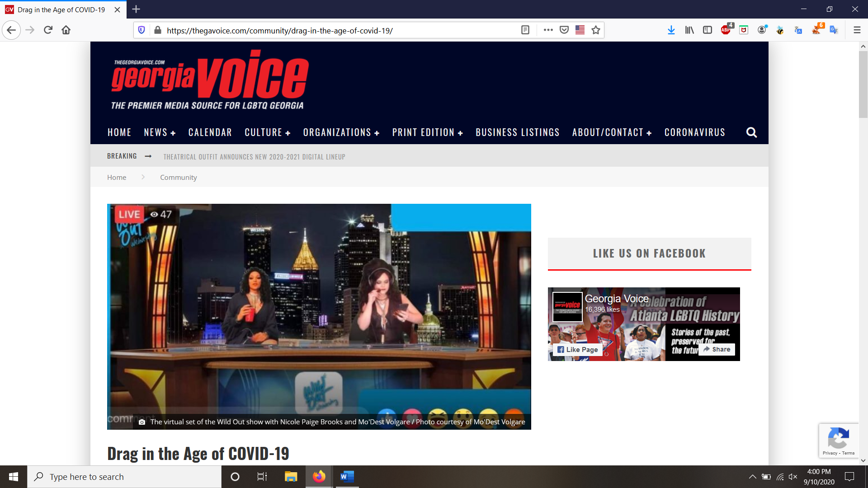
Task: Toggle the sidebars icon in toolbar
Action: click(708, 30)
